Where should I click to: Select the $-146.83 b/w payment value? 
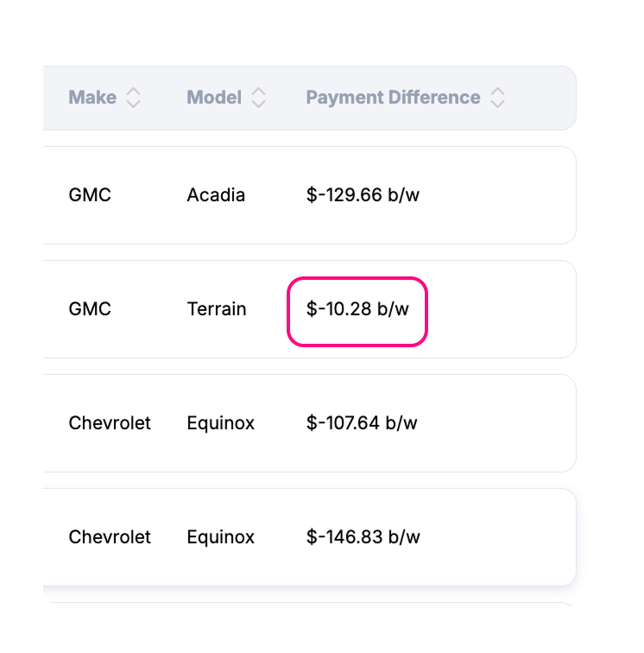pos(363,537)
